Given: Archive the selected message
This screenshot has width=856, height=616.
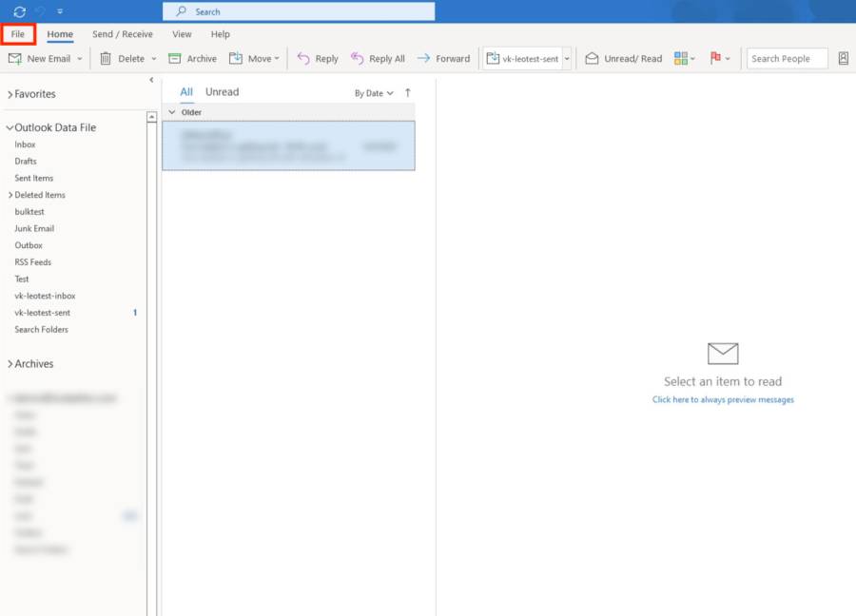Looking at the screenshot, I should pos(192,58).
